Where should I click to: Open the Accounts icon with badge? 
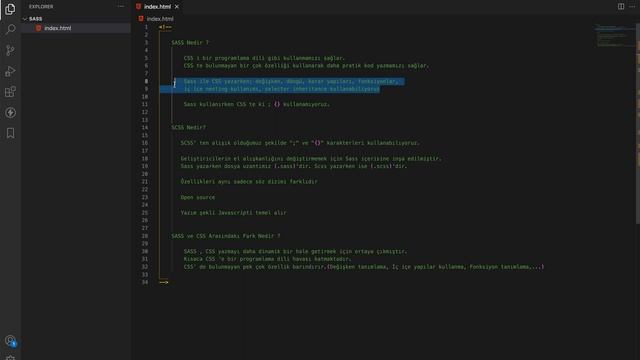pos(10,340)
